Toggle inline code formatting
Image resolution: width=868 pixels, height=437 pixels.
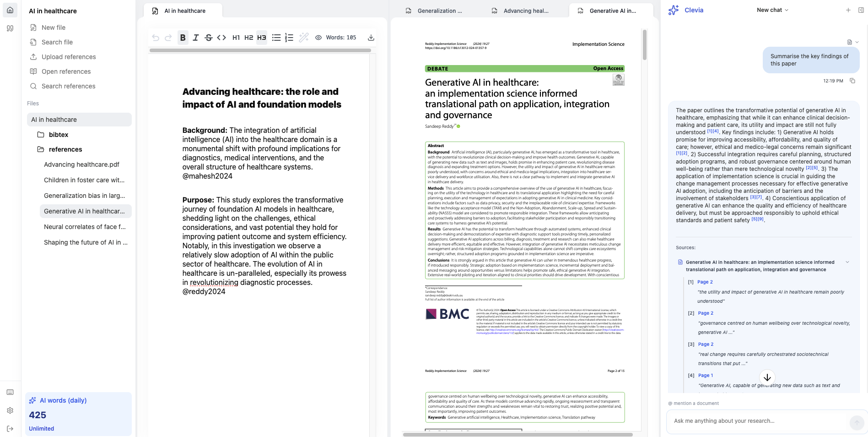coord(221,38)
